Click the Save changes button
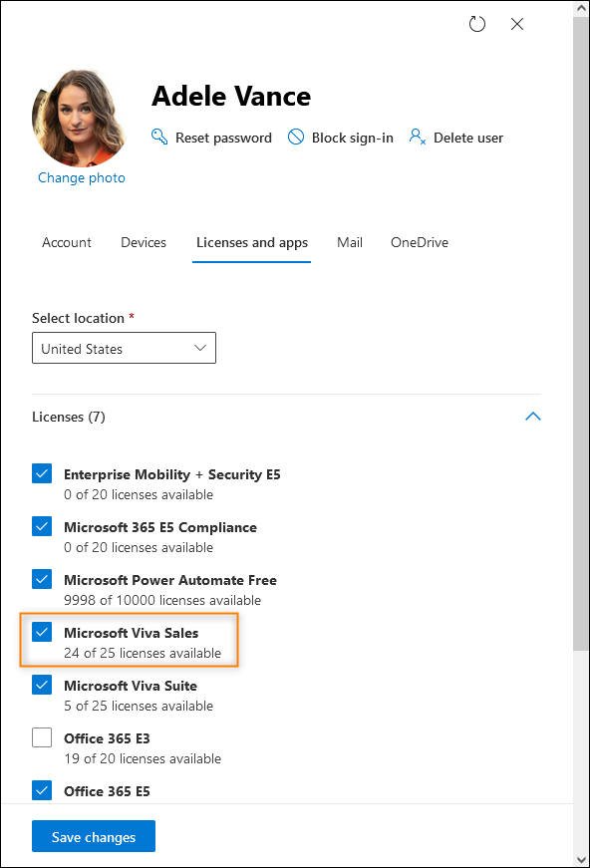The width and height of the screenshot is (590, 868). [94, 836]
